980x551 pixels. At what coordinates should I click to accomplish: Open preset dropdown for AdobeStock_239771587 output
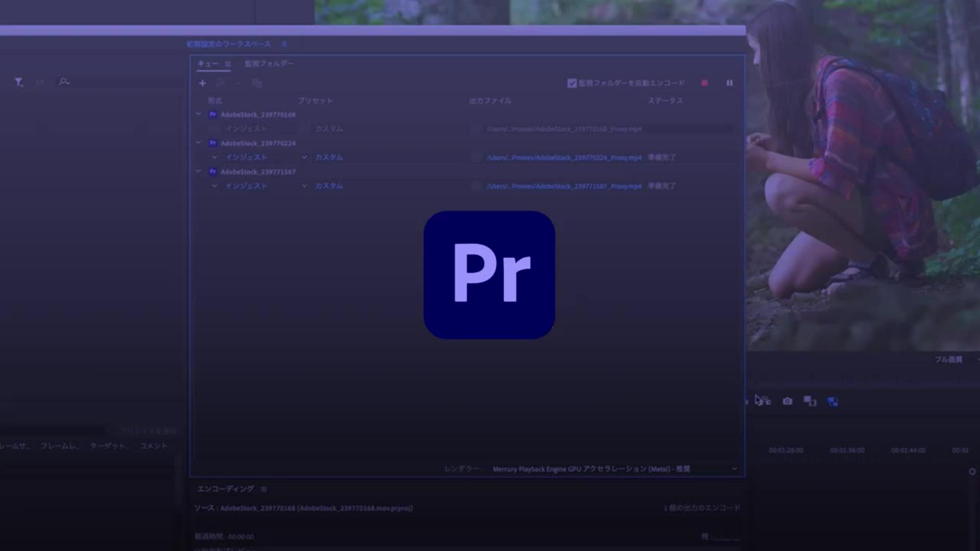[x=304, y=186]
